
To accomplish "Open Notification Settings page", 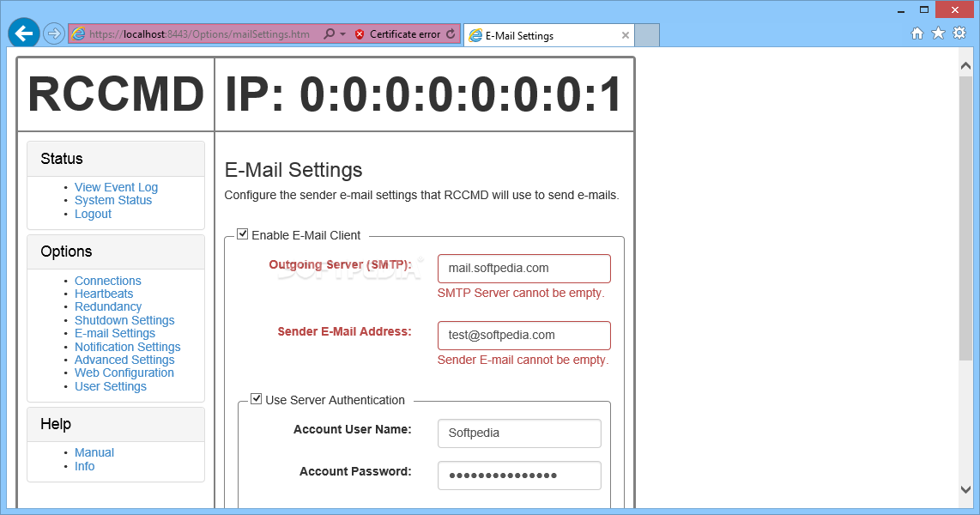I will [128, 347].
